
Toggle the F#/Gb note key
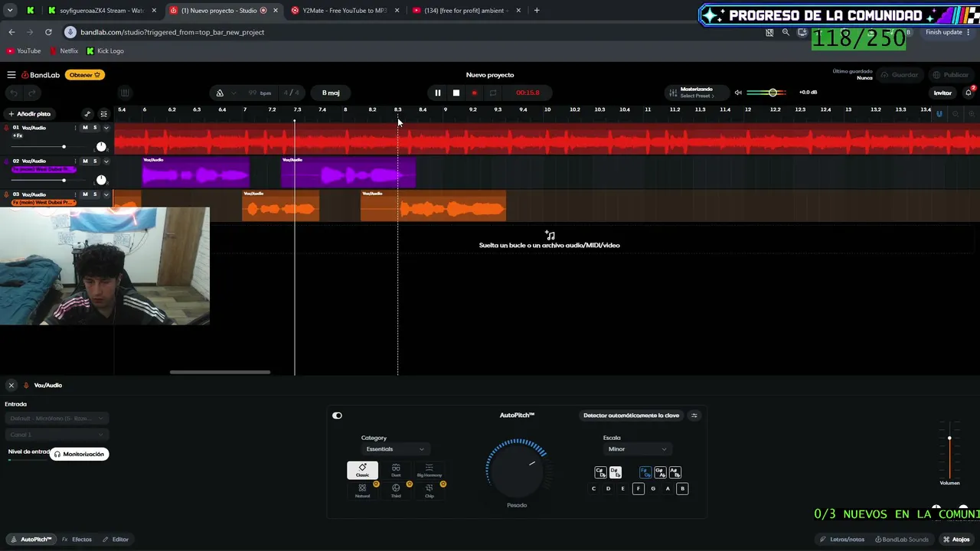(645, 472)
